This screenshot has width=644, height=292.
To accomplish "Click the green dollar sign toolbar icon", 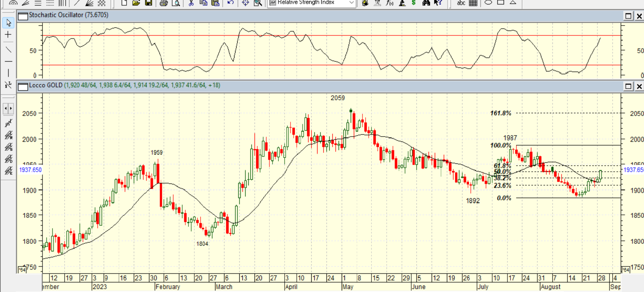I will (x=414, y=3).
